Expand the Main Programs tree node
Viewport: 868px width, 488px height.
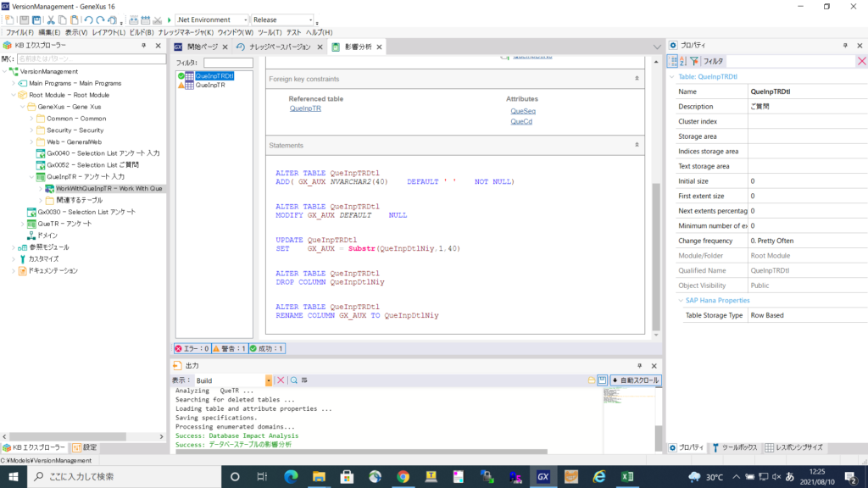(14, 83)
